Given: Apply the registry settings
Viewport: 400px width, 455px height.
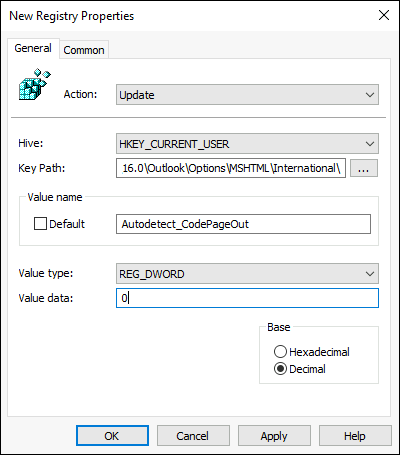Looking at the screenshot, I should click(274, 436).
